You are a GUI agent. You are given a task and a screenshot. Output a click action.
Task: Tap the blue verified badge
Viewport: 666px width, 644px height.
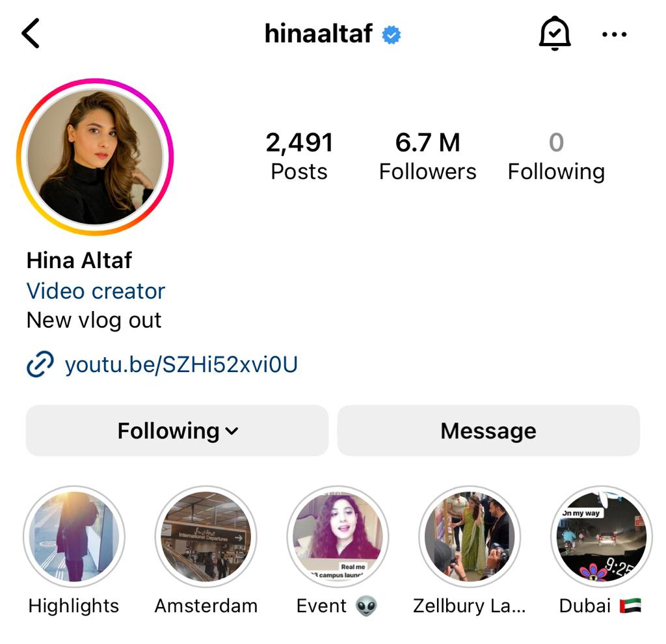tap(391, 35)
